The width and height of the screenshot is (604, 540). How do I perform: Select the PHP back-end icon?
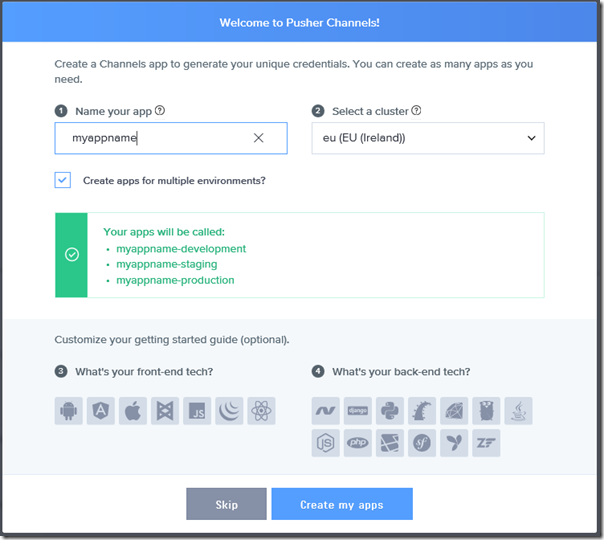(358, 443)
